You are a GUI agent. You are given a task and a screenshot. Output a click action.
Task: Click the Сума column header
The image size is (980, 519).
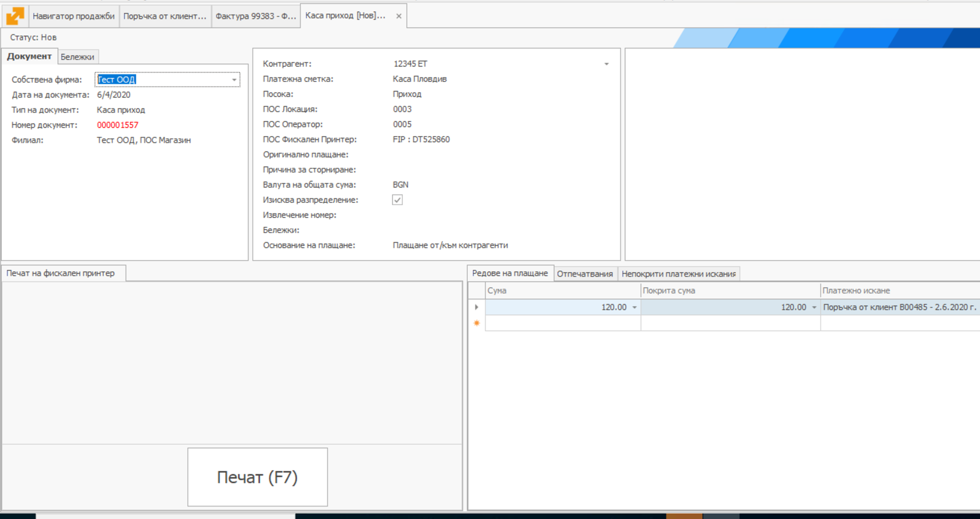pyautogui.click(x=563, y=291)
